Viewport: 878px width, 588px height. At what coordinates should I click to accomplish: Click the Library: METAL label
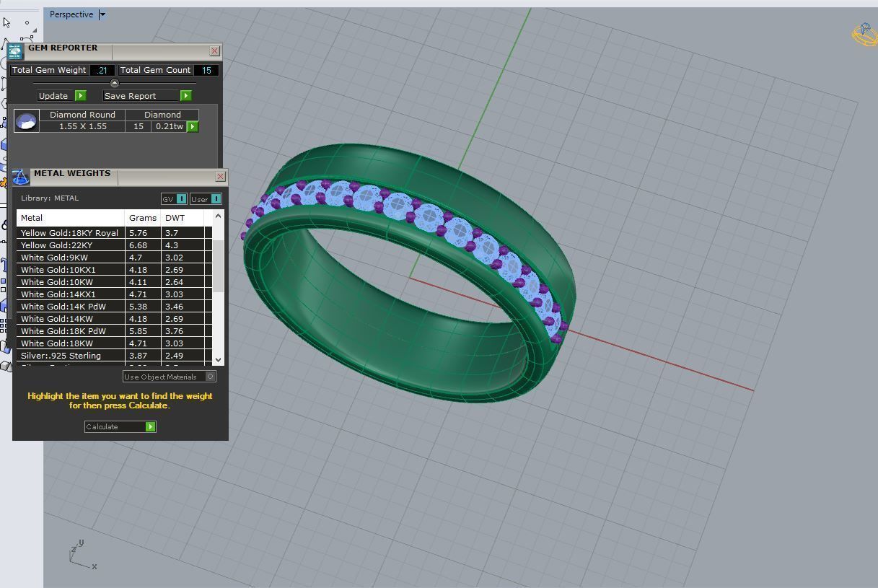pyautogui.click(x=50, y=198)
